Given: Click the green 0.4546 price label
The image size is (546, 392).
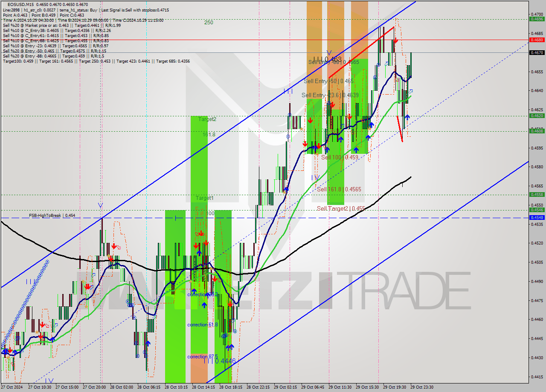Looking at the screenshot, I should click(x=537, y=210).
